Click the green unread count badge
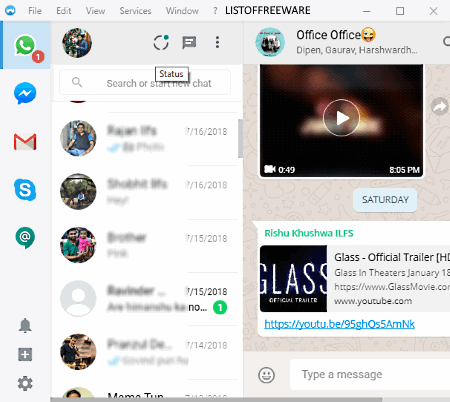Screen dimensions: 450x402 220,307
